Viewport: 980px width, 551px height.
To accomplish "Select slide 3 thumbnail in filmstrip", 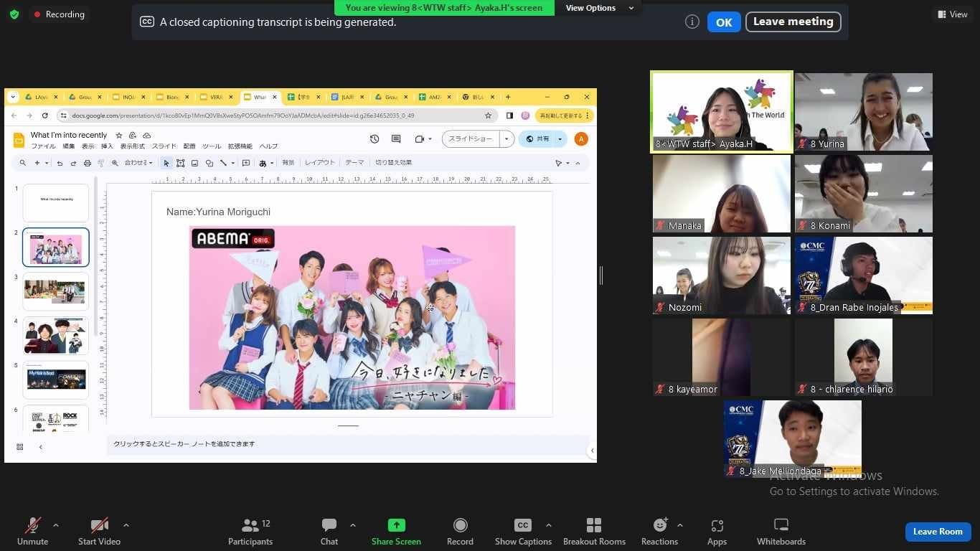I will (x=56, y=291).
